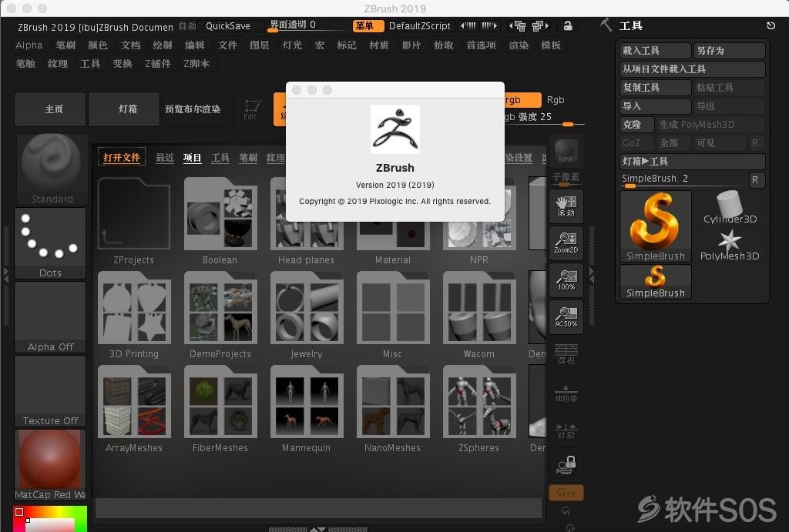Click the color picker gradient square
789x532 pixels.
point(50,519)
